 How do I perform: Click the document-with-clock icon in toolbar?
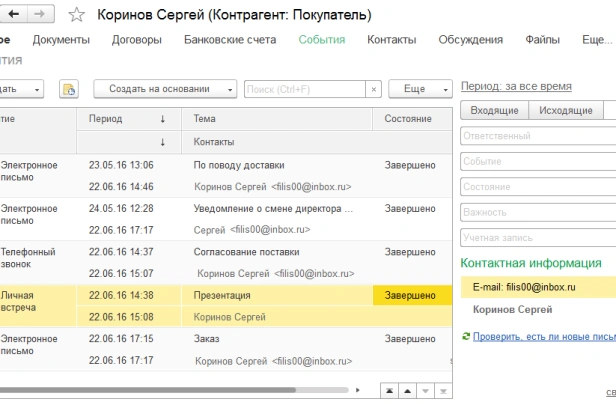pyautogui.click(x=69, y=89)
